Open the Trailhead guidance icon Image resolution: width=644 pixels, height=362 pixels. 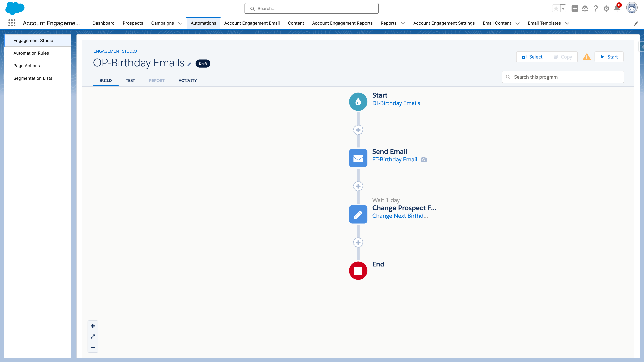point(585,9)
